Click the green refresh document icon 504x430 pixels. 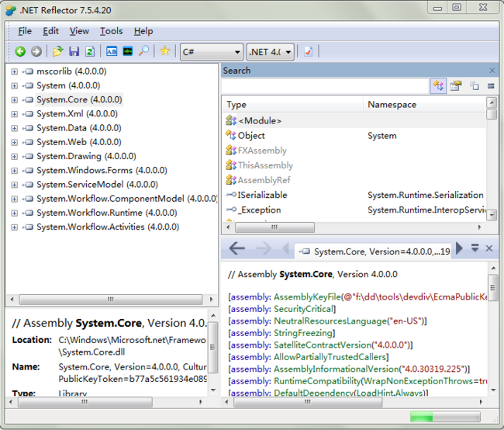coord(90,51)
